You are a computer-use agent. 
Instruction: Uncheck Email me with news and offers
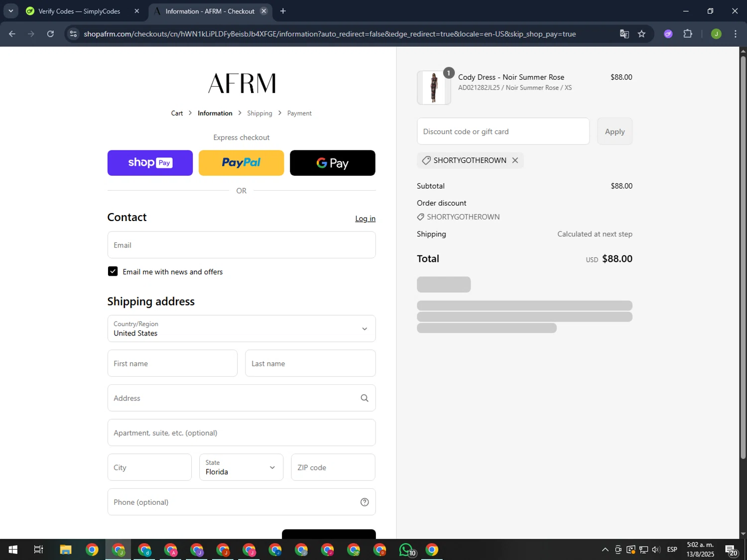click(x=113, y=271)
